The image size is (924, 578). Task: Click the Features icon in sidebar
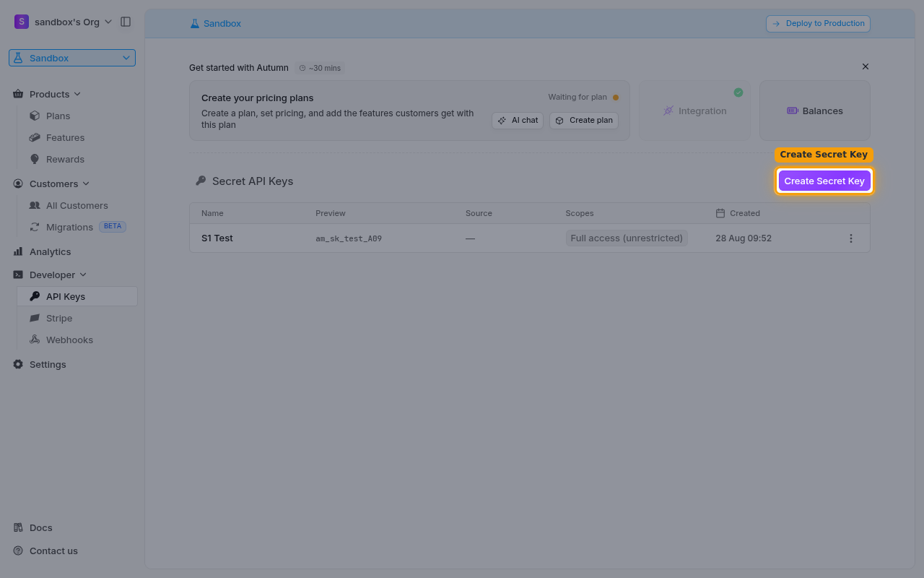(x=35, y=137)
